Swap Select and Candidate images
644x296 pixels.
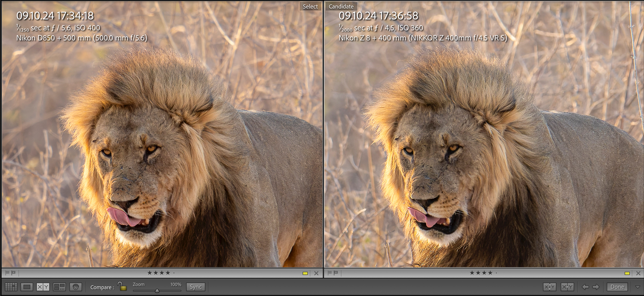point(549,287)
